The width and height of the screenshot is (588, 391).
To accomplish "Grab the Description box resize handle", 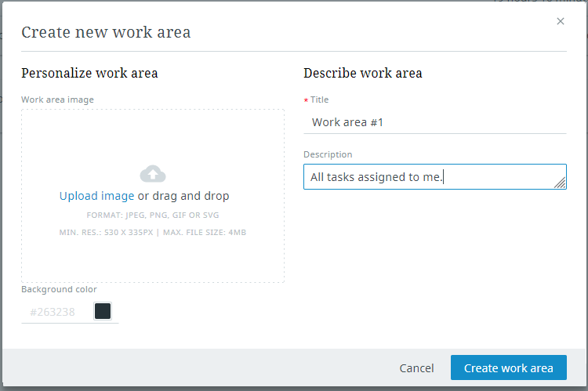I will [561, 183].
